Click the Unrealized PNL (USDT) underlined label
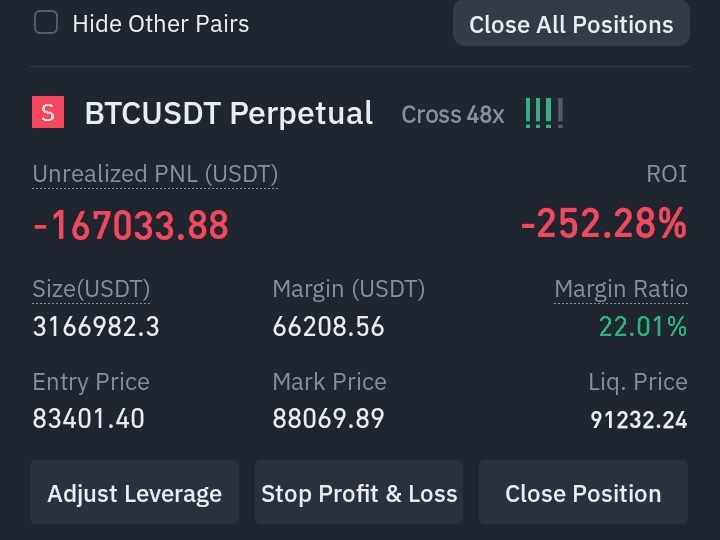Screen dimensions: 720x540 click(x=155, y=174)
